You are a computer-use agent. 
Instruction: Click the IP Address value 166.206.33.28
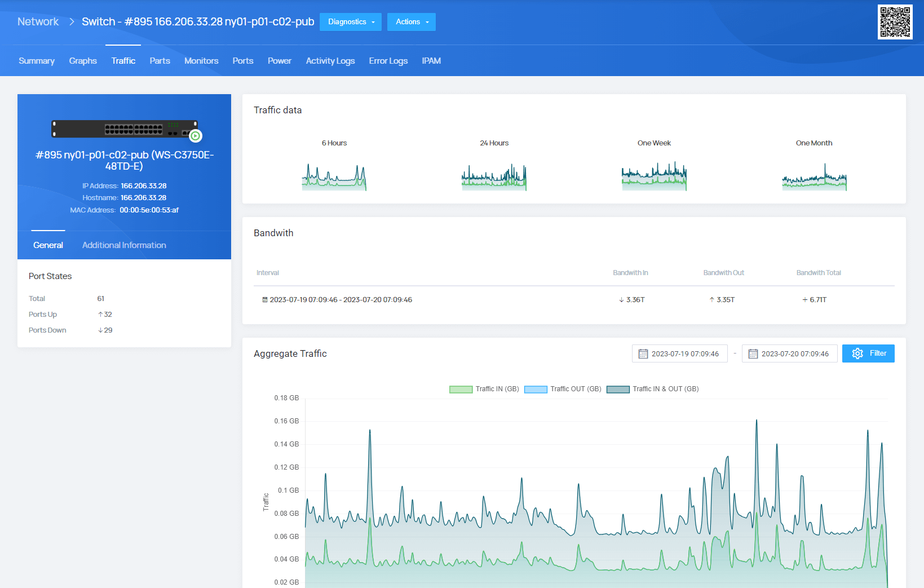click(144, 186)
